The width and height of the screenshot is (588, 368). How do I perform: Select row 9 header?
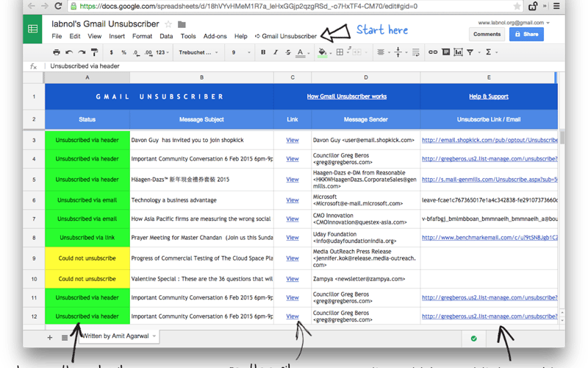point(34,258)
